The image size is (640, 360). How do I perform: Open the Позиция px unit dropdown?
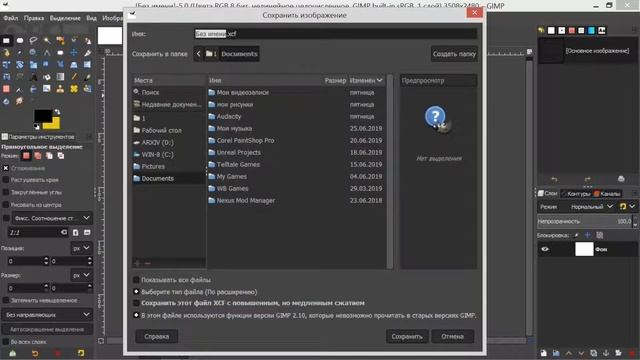pyautogui.click(x=81, y=248)
